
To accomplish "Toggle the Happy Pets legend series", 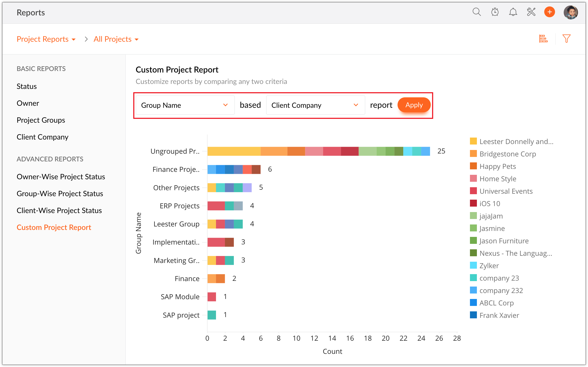I will (x=497, y=166).
